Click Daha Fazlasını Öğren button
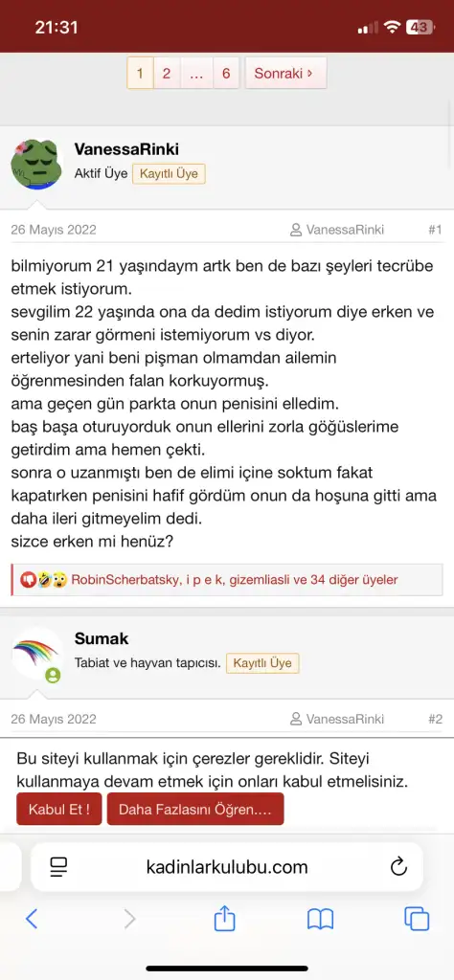The width and height of the screenshot is (454, 980). 195,810
